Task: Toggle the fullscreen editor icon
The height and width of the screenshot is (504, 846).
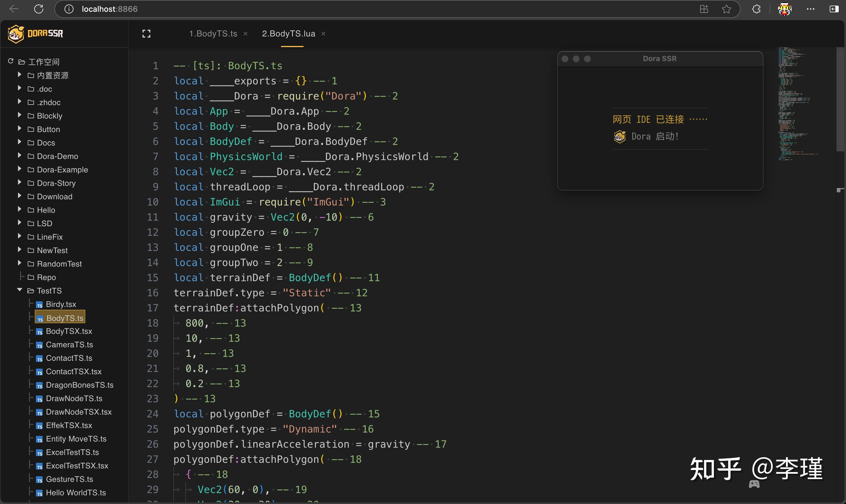Action: tap(146, 33)
